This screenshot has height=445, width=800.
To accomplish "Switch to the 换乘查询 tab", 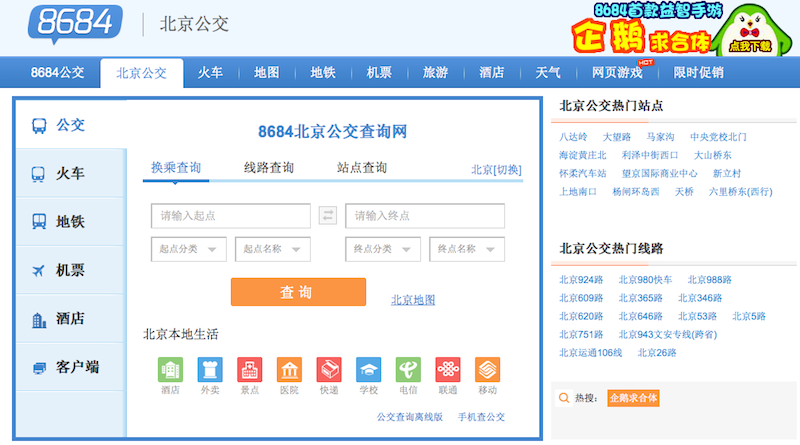I will (x=176, y=167).
